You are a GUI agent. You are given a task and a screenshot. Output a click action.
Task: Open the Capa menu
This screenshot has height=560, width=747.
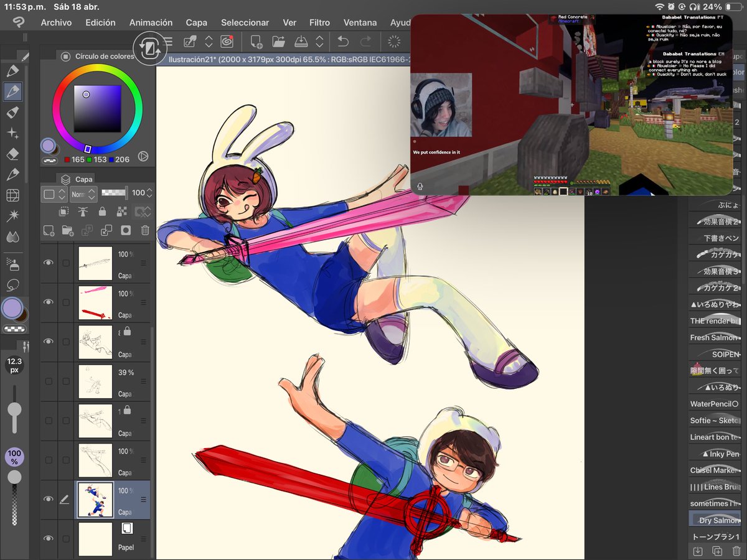[197, 22]
